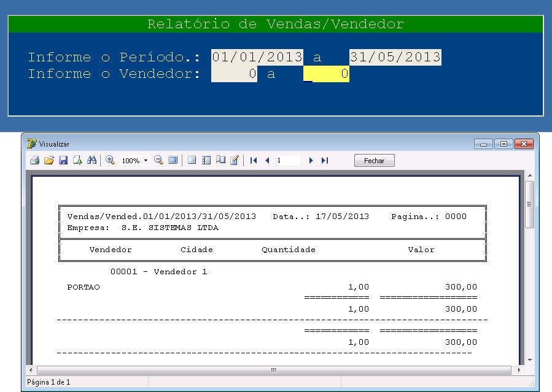This screenshot has height=392, width=552.
Task: Click the start period date field 01/01/2013
Action: click(257, 57)
